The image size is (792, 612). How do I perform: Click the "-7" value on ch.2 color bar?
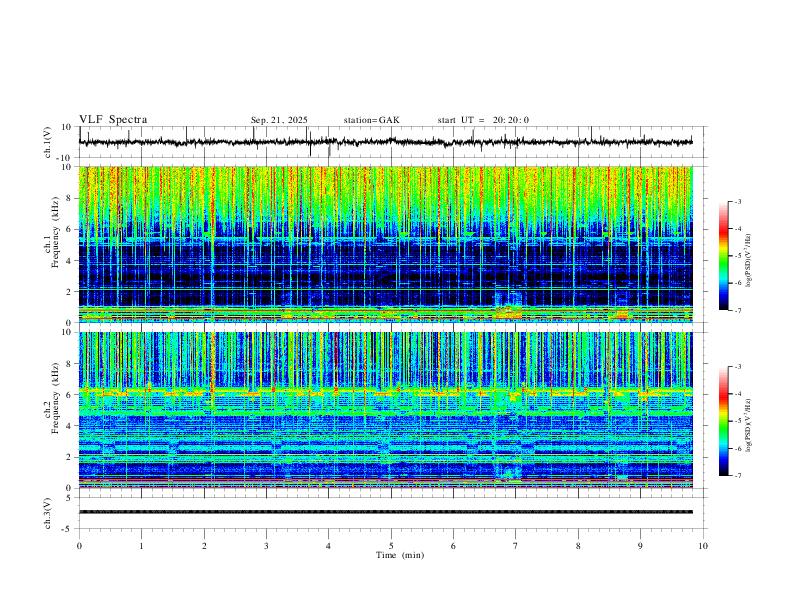[737, 476]
